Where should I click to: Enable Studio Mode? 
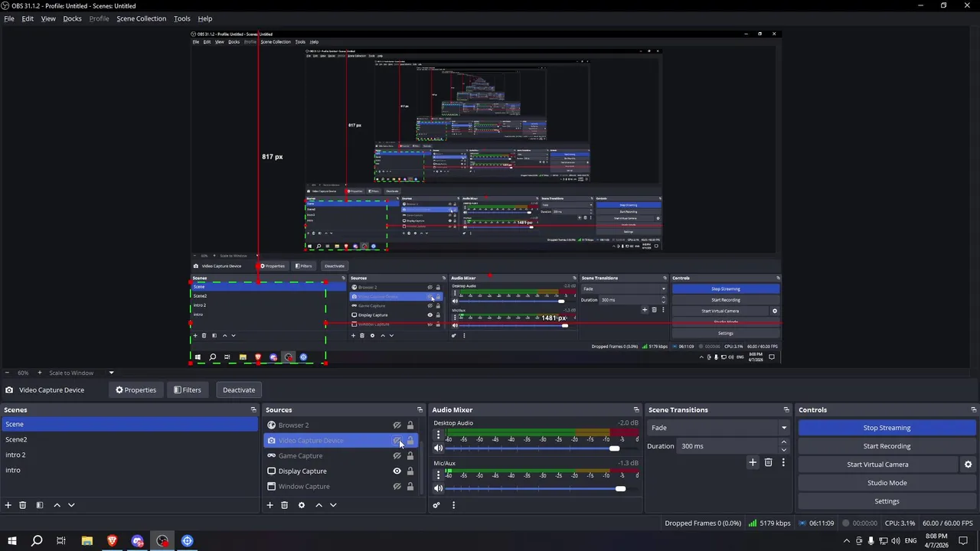pos(887,483)
